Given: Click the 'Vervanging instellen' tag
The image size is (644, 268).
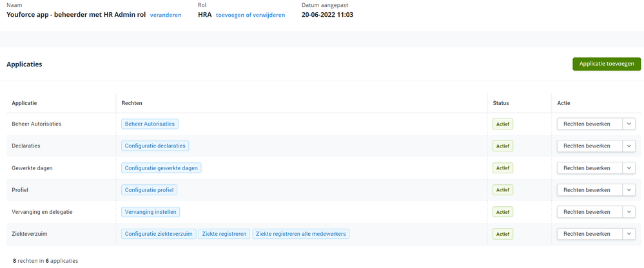Looking at the screenshot, I should (x=150, y=212).
